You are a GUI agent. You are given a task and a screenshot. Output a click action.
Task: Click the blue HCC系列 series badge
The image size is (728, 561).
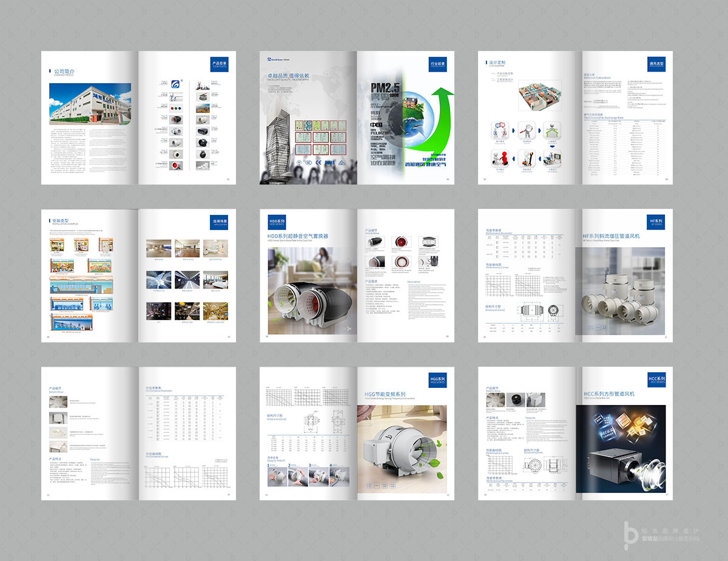click(656, 379)
